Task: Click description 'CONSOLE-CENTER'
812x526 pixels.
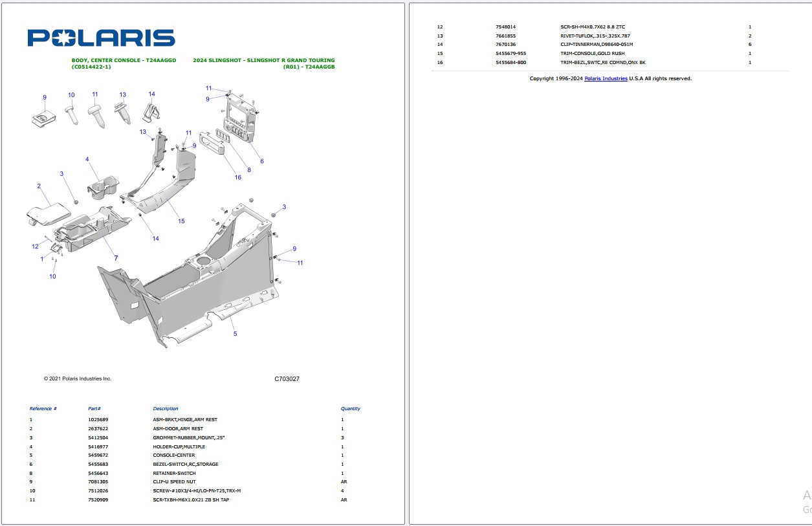Action: [173, 455]
